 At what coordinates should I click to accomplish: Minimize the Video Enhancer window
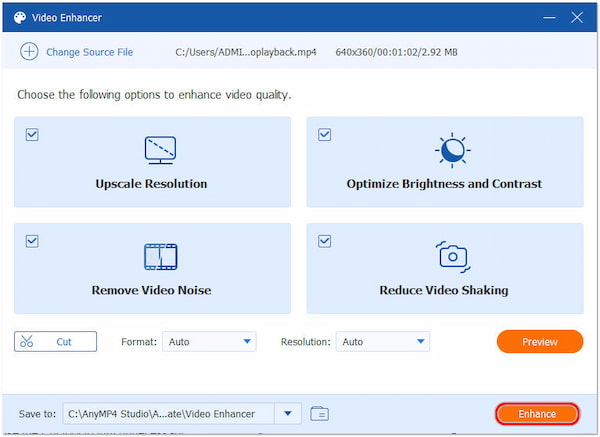pyautogui.click(x=549, y=18)
